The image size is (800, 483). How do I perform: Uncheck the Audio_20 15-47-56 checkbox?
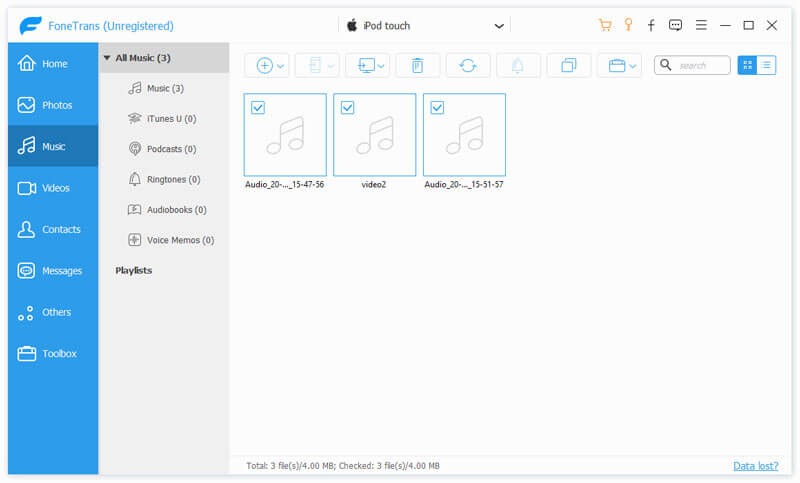pyautogui.click(x=258, y=108)
